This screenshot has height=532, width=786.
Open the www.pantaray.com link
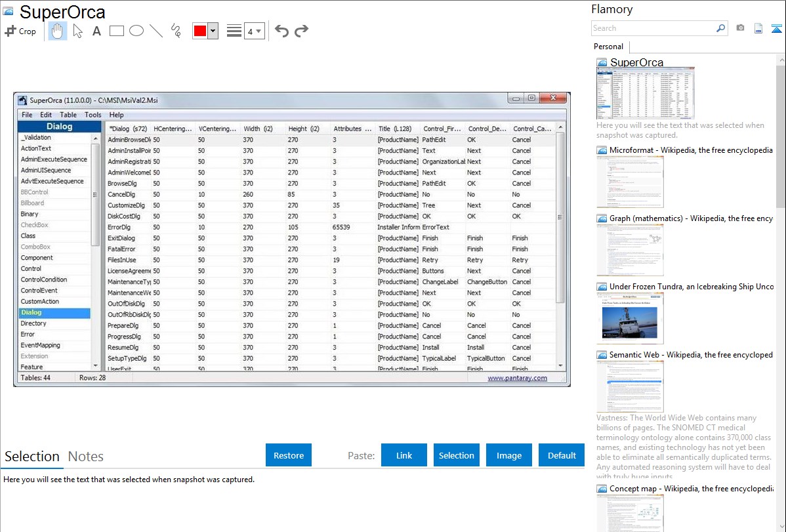click(x=517, y=378)
